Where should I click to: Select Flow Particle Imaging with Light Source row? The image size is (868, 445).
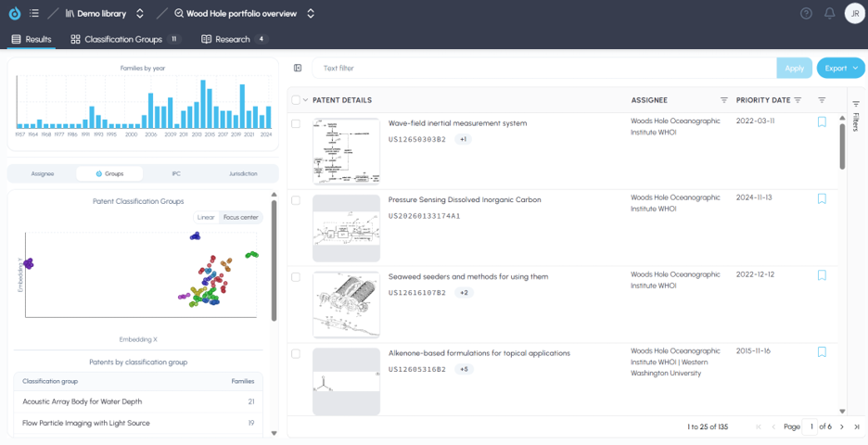click(x=138, y=423)
